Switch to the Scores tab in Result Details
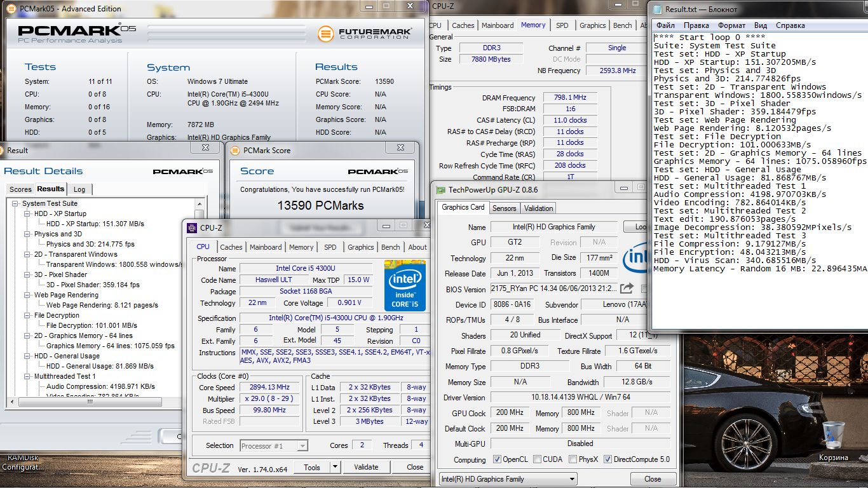Viewport: 868px width, 488px height. click(x=20, y=189)
